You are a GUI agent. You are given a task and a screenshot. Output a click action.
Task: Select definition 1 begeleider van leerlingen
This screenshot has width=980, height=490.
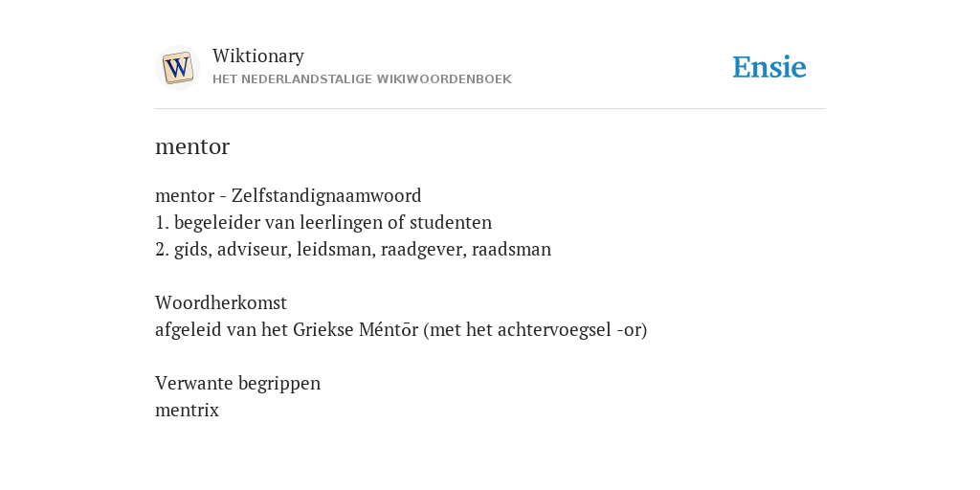click(x=323, y=222)
